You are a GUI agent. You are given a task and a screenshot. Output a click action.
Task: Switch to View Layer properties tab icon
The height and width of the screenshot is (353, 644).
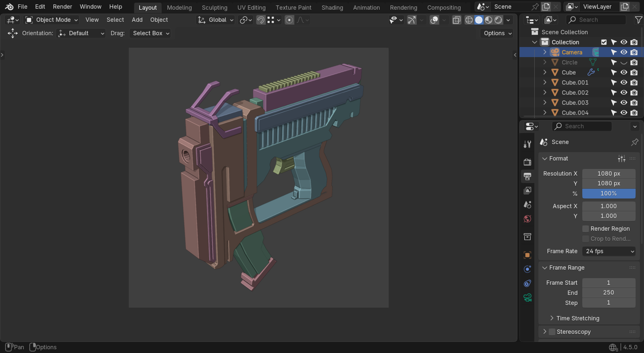527,191
